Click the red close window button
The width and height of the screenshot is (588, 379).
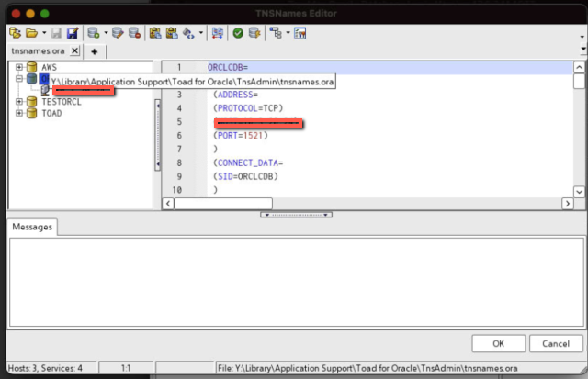pyautogui.click(x=17, y=14)
